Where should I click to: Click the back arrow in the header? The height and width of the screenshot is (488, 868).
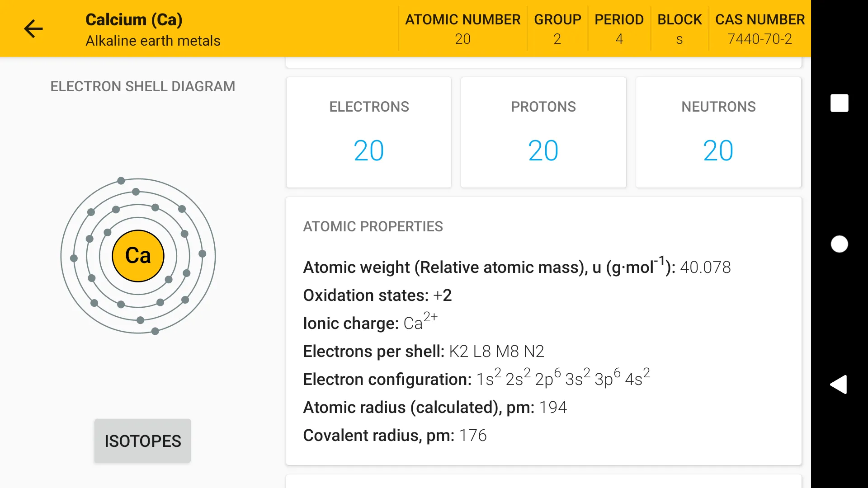coord(33,28)
